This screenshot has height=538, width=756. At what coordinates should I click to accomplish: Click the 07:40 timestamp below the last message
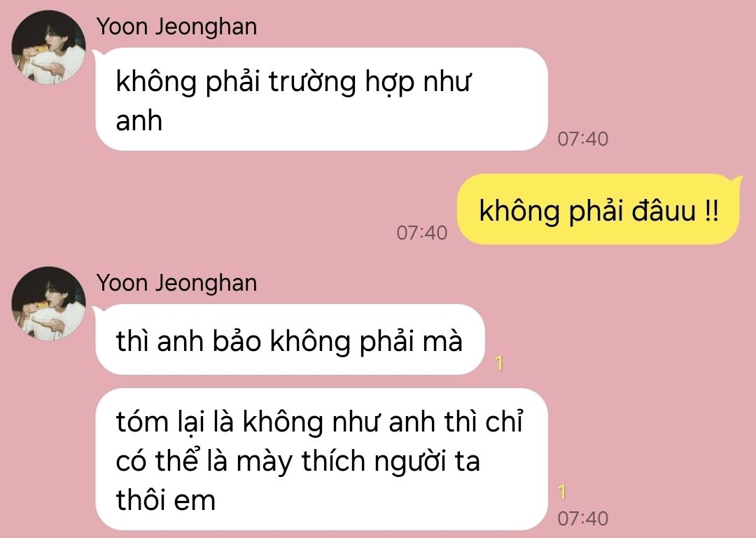point(583,518)
